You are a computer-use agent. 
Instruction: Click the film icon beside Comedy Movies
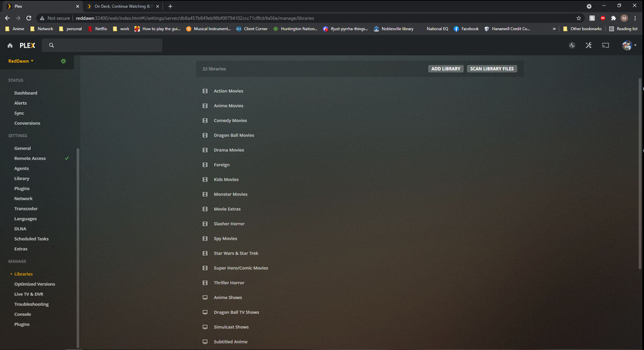point(205,120)
